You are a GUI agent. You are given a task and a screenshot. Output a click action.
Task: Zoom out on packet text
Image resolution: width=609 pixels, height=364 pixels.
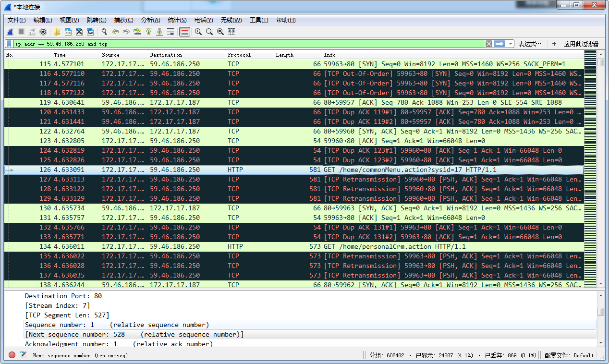click(x=209, y=32)
